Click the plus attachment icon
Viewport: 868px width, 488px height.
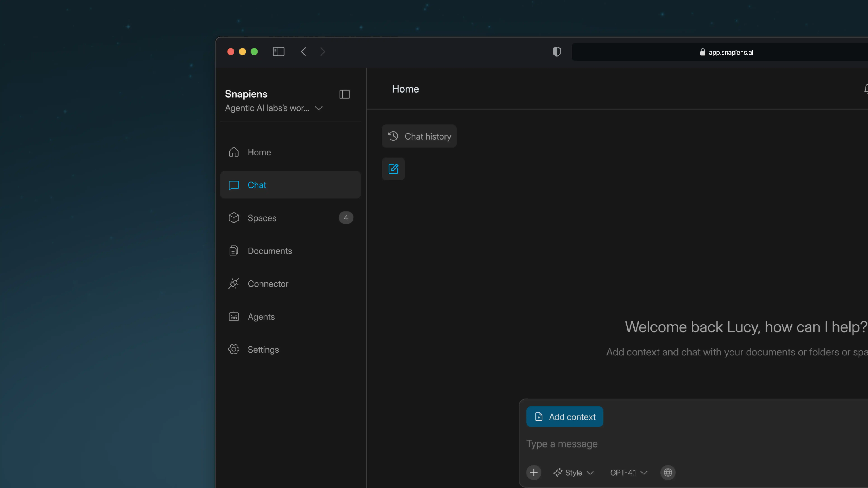pyautogui.click(x=533, y=473)
